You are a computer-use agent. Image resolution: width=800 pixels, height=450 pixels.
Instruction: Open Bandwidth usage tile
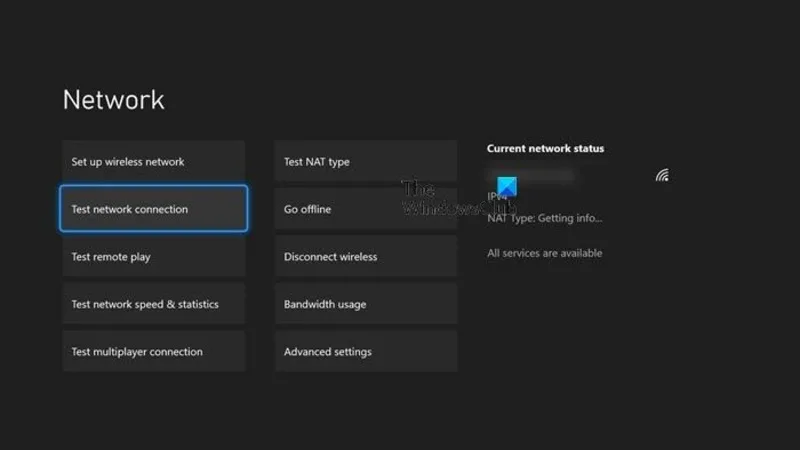coord(366,304)
